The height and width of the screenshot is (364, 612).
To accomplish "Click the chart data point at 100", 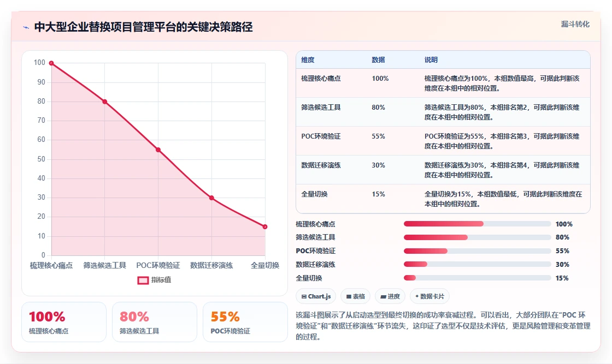I will 51,63.
